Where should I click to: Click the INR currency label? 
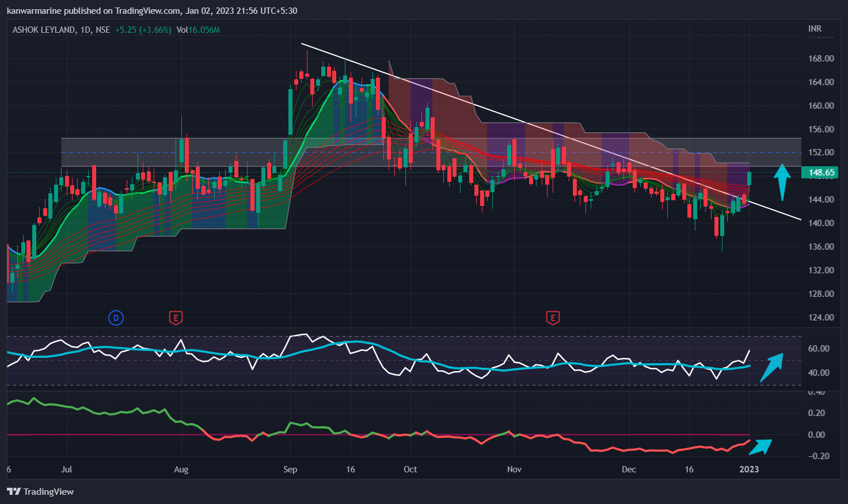pos(815,29)
